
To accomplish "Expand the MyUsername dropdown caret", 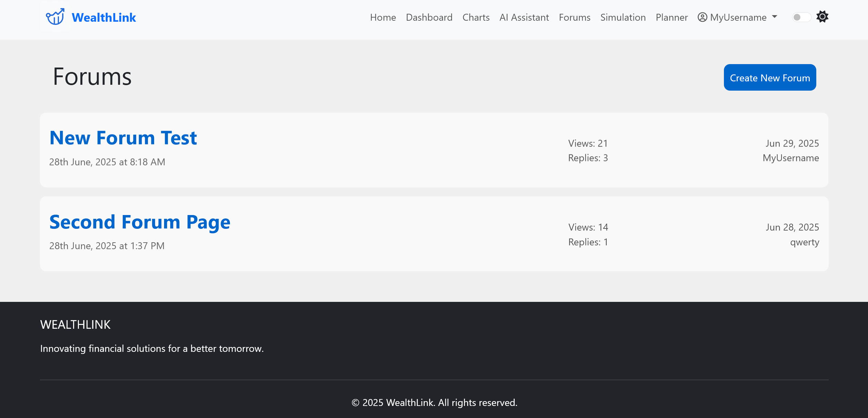I will (x=775, y=17).
